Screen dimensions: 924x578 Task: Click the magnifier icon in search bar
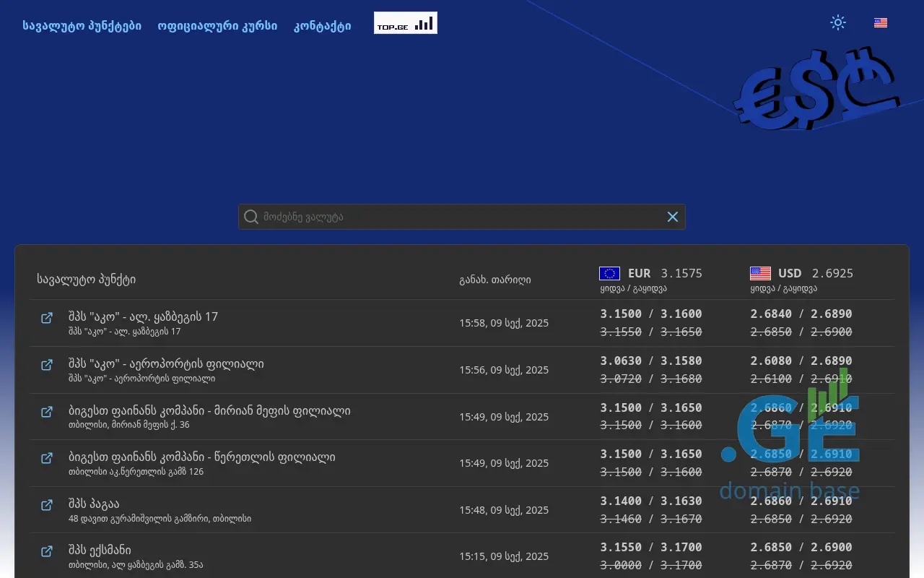tap(251, 217)
